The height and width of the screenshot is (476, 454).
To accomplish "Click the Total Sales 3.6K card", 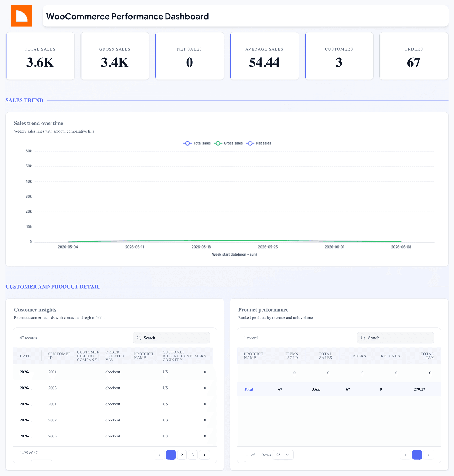I will pyautogui.click(x=40, y=56).
